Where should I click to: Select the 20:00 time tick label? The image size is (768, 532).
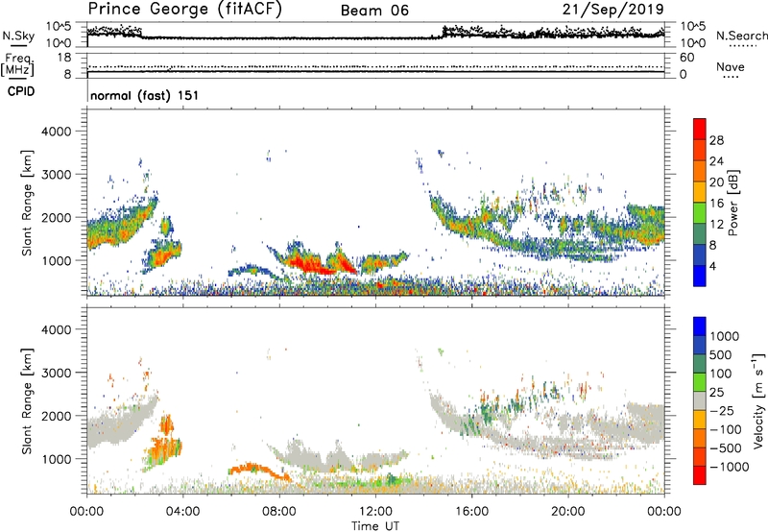(567, 512)
